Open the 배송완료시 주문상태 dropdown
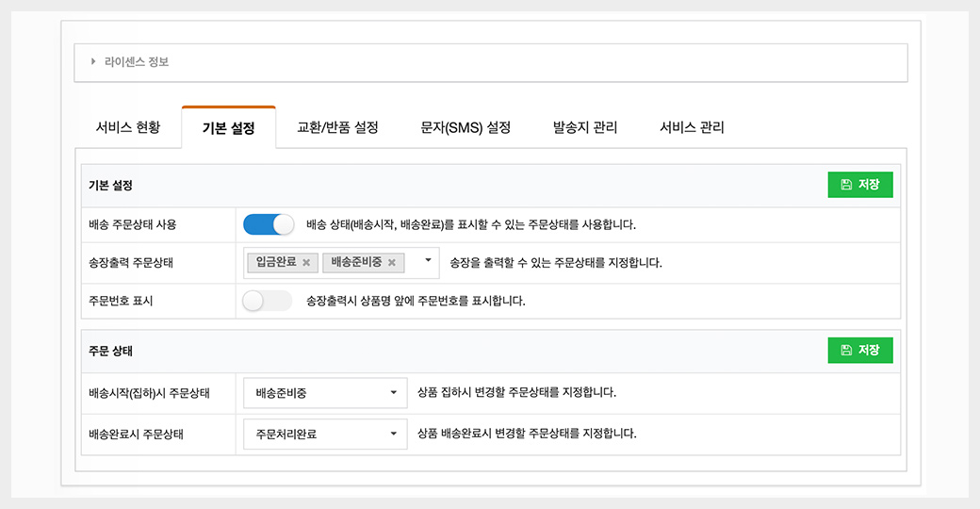Image resolution: width=980 pixels, height=509 pixels. [x=325, y=435]
